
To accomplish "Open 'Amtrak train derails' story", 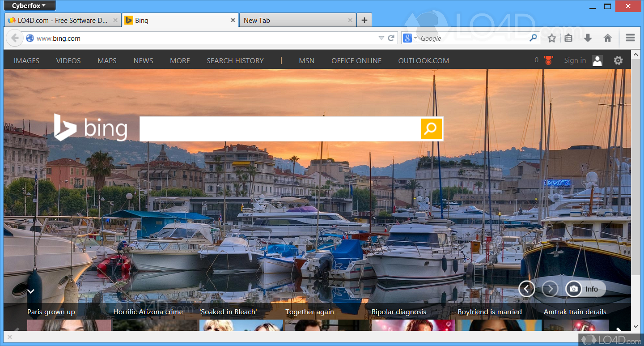I will click(575, 312).
